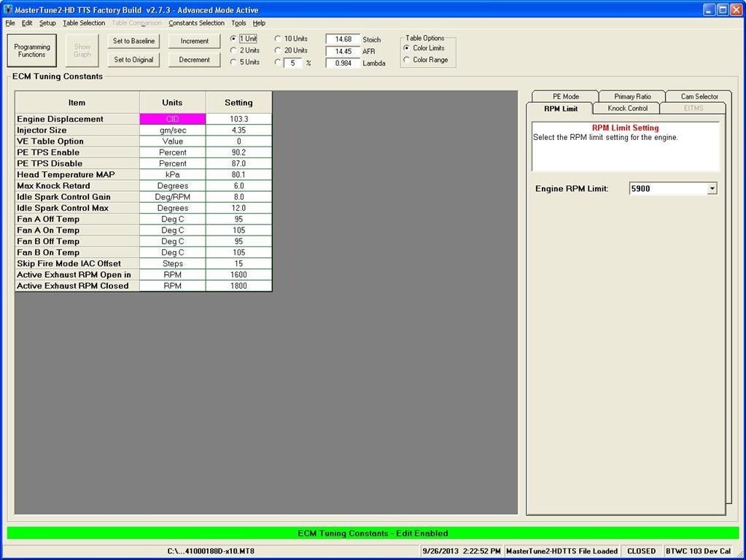Click Head Temperature MAP setting 80.1
The width and height of the screenshot is (746, 560).
pos(239,174)
